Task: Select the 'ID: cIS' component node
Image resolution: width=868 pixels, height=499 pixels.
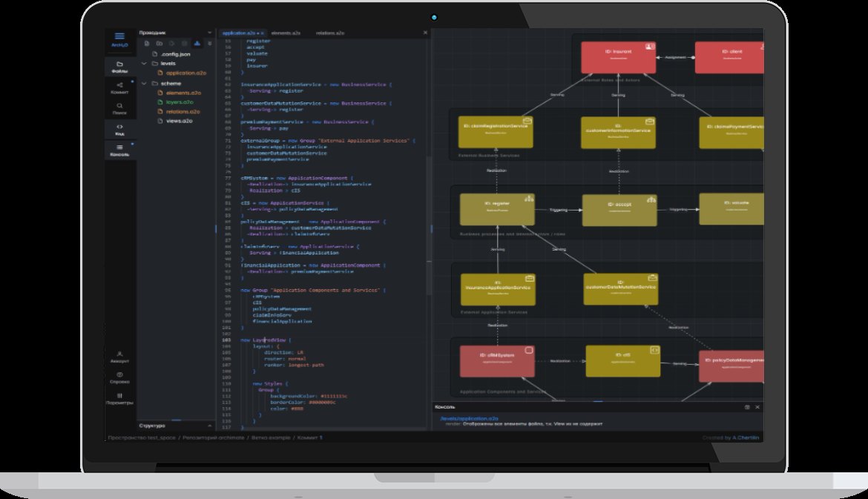Action: pos(622,360)
